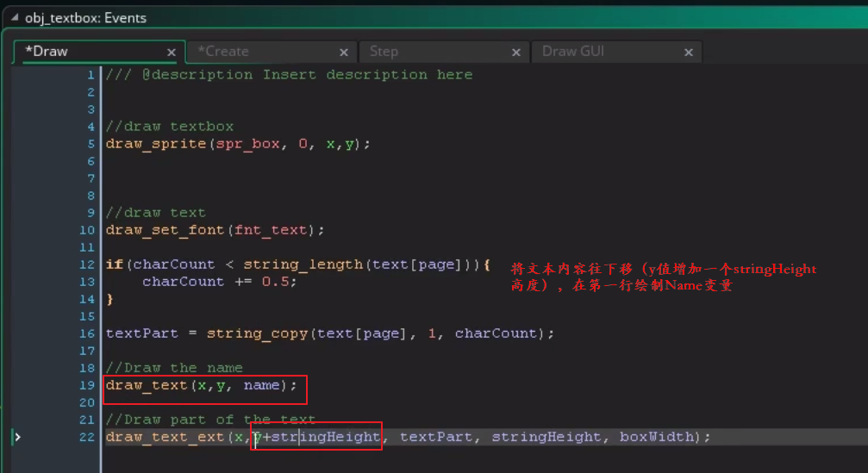This screenshot has height=473, width=868.
Task: Close the *Draw tab
Action: 172,53
